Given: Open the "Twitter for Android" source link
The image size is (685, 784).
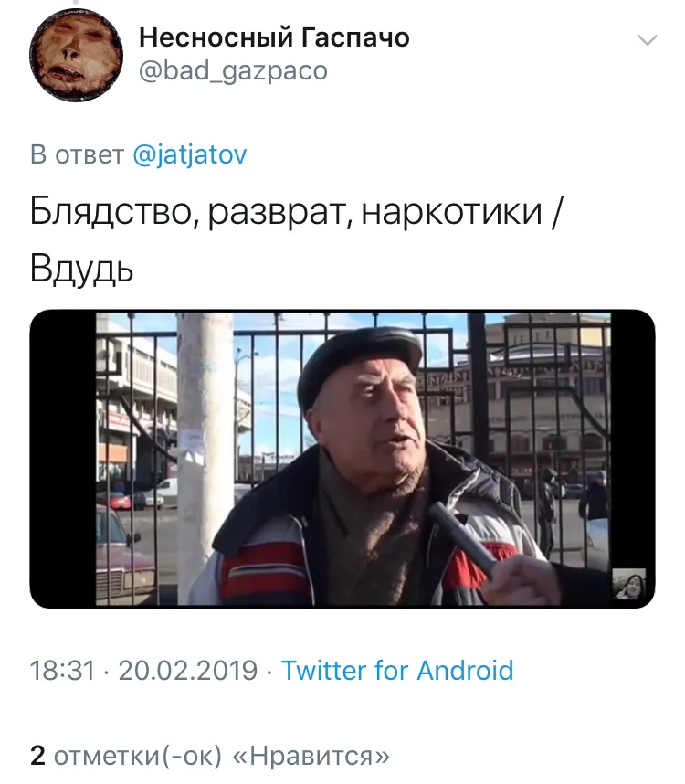Looking at the screenshot, I should tap(397, 671).
